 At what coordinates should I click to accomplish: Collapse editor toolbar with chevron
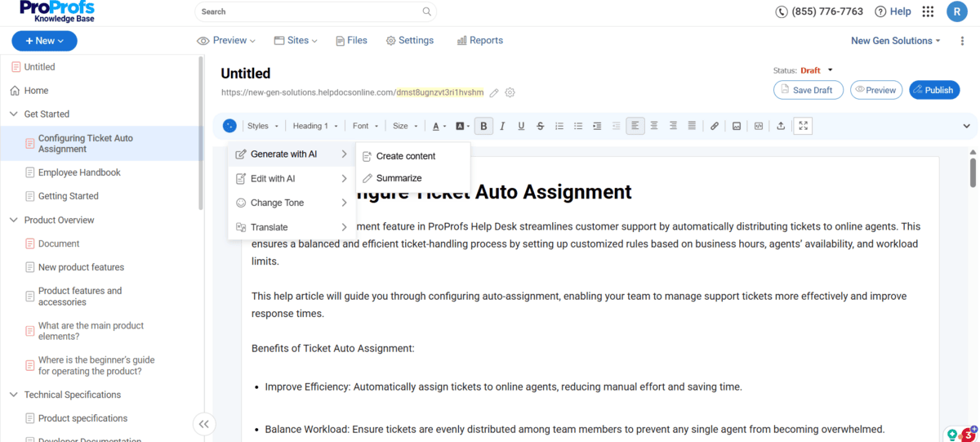[x=966, y=127]
